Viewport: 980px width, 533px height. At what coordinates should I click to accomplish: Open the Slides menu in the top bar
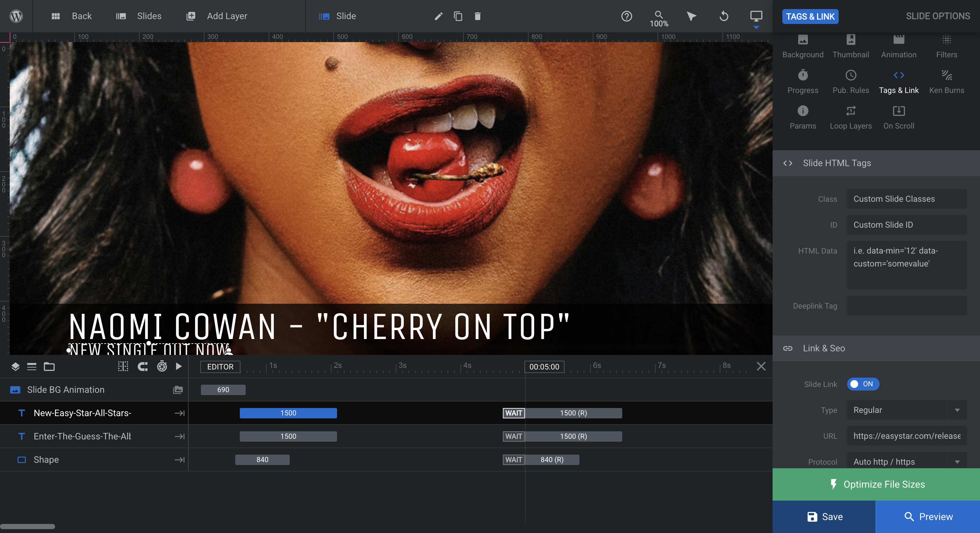(139, 16)
